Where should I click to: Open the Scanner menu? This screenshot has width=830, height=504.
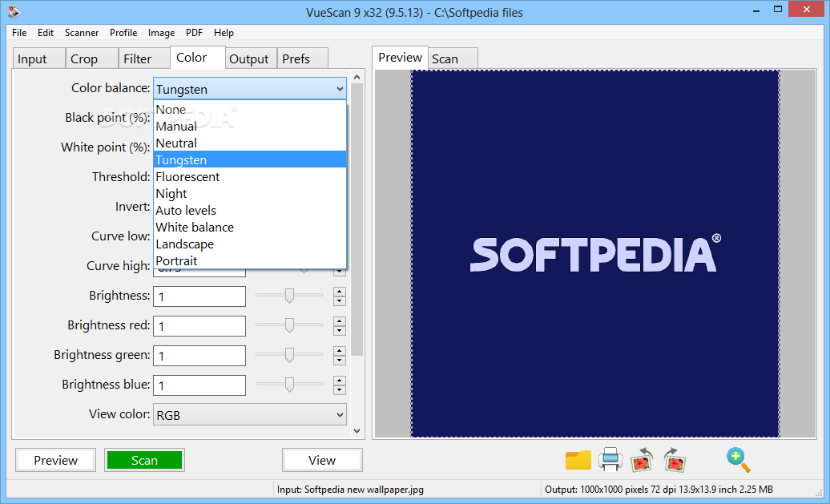(x=82, y=33)
